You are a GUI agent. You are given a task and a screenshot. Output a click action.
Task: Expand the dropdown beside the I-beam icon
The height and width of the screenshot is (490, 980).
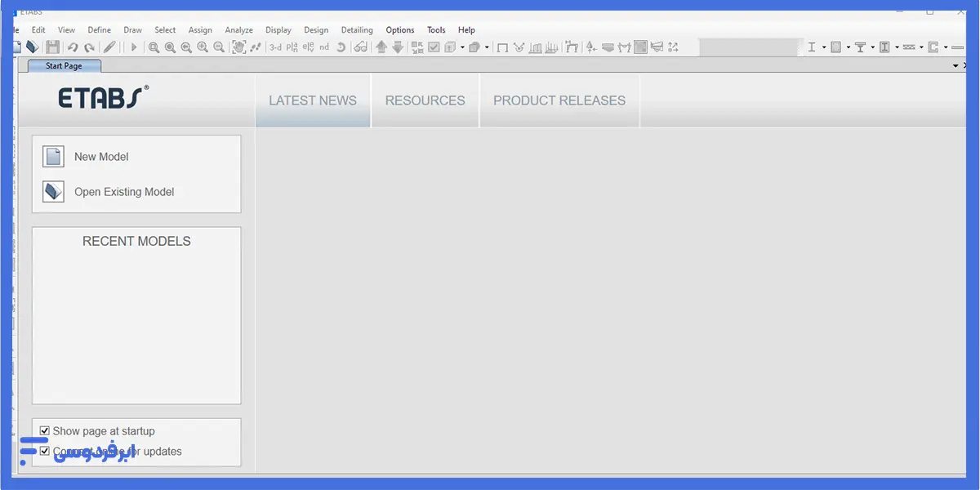tap(824, 47)
